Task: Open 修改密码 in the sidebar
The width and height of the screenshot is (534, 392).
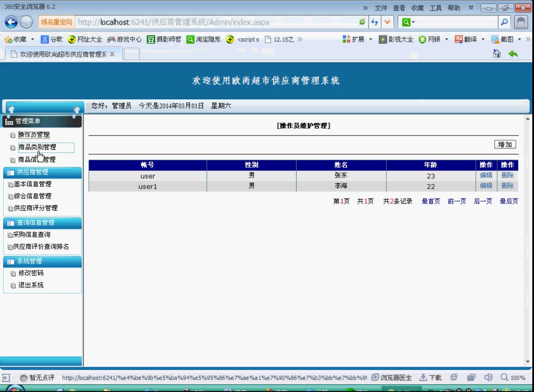Action: tap(31, 273)
